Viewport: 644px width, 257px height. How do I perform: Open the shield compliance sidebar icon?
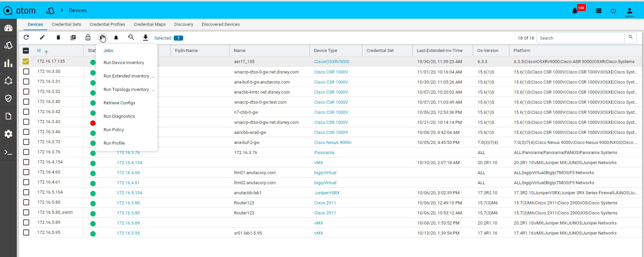8,98
